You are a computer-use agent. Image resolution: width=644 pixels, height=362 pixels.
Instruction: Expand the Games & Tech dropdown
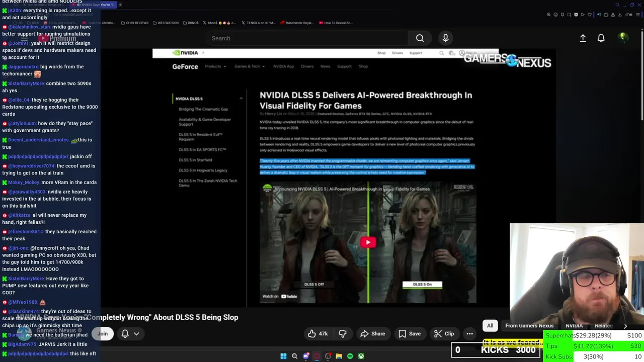[x=250, y=66]
